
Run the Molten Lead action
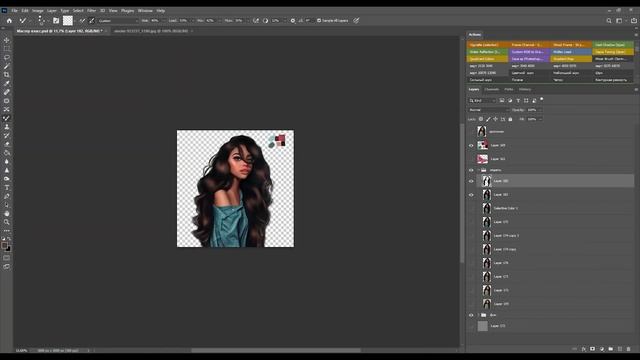pos(571,52)
